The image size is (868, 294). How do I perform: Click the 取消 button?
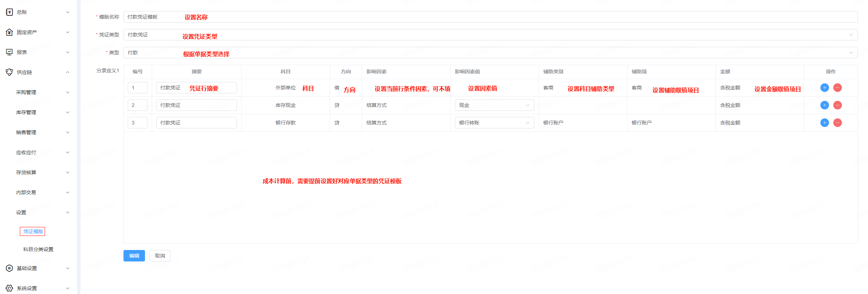click(160, 256)
